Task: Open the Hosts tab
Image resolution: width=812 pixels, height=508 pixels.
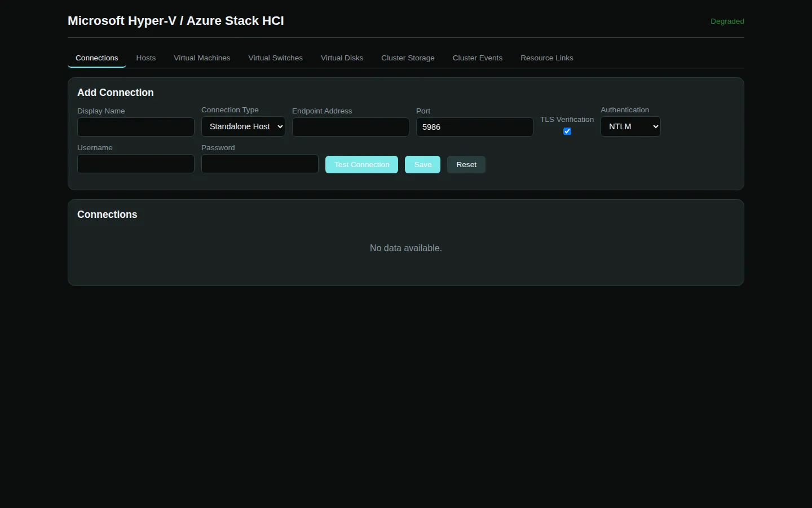Action: [x=146, y=58]
